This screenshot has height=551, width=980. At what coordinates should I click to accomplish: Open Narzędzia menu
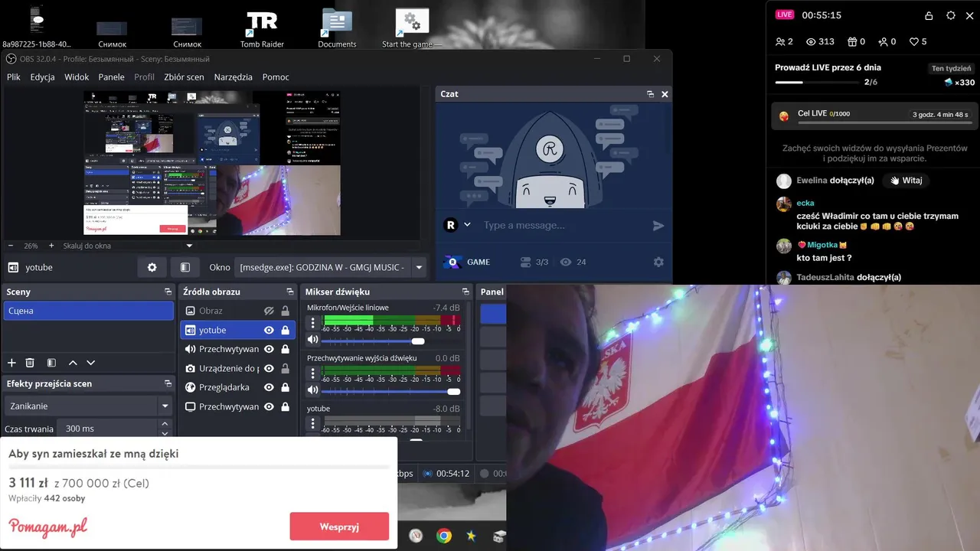point(233,77)
